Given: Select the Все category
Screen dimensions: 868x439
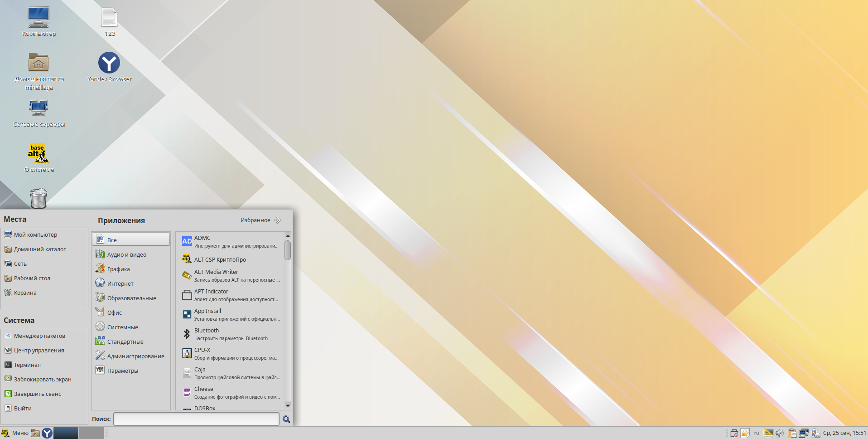Looking at the screenshot, I should coord(131,239).
